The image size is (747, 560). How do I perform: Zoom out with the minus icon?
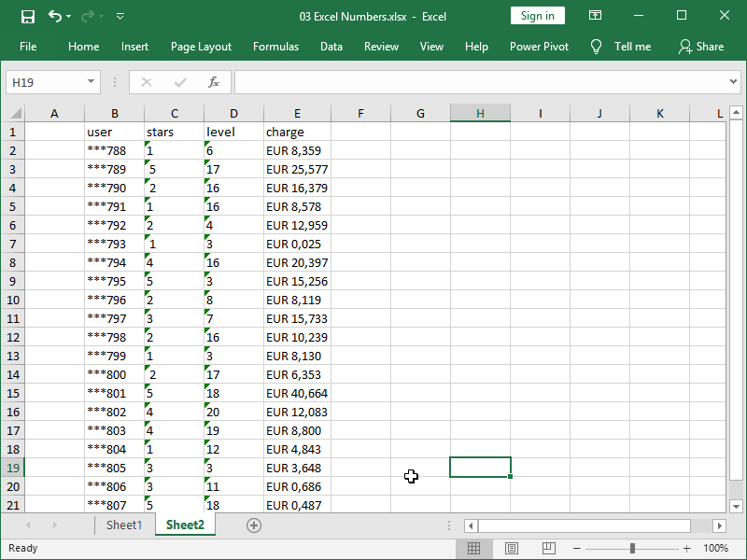click(576, 548)
